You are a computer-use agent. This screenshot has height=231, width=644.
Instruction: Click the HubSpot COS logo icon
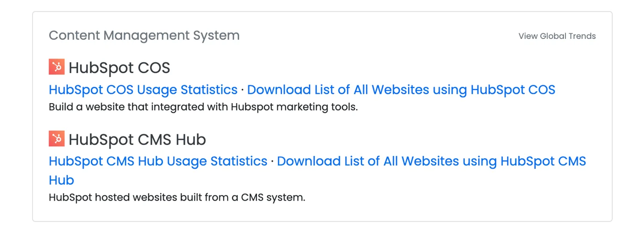point(57,67)
